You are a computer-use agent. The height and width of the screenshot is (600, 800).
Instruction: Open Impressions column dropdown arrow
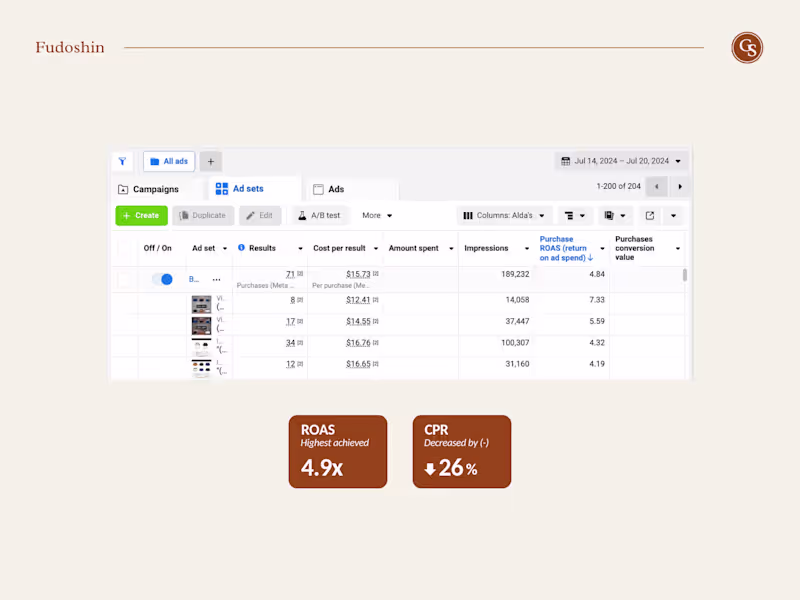[x=527, y=248]
